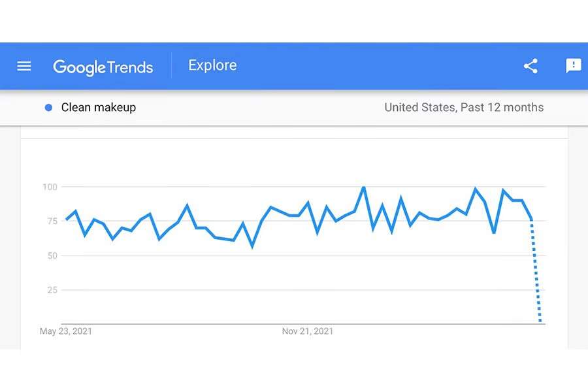
Task: Open the navigation hamburger menu
Action: coord(24,65)
